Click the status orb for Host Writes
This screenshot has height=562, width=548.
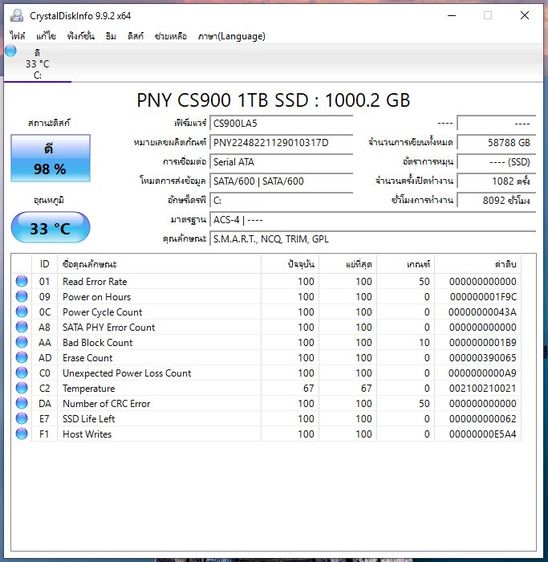(x=22, y=434)
